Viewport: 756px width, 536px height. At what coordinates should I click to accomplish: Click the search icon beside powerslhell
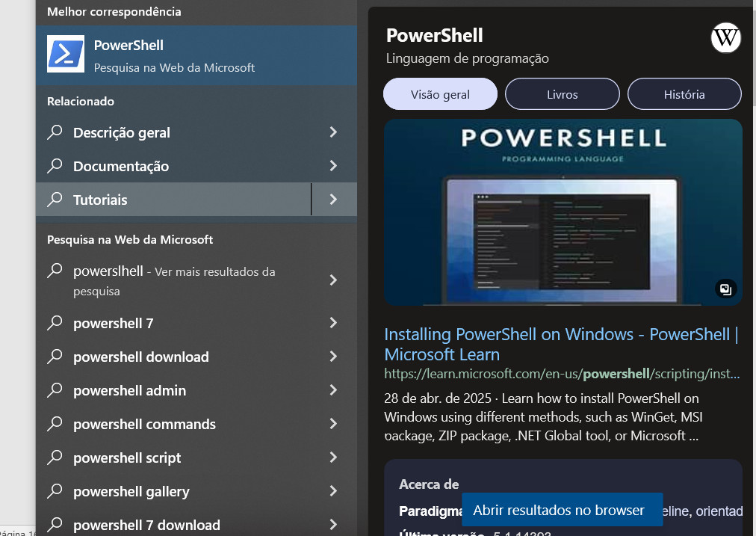pos(55,271)
